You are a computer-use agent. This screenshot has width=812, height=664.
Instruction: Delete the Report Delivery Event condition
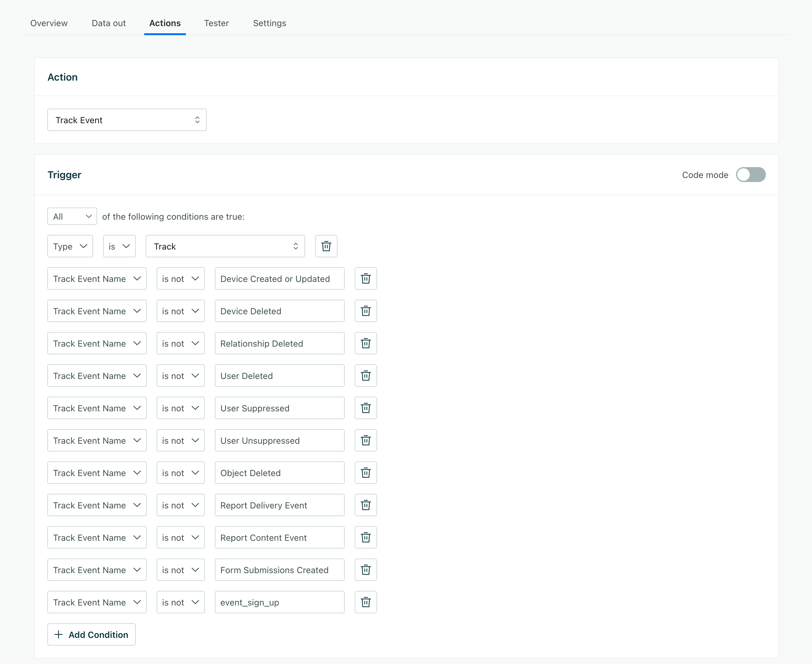point(366,505)
